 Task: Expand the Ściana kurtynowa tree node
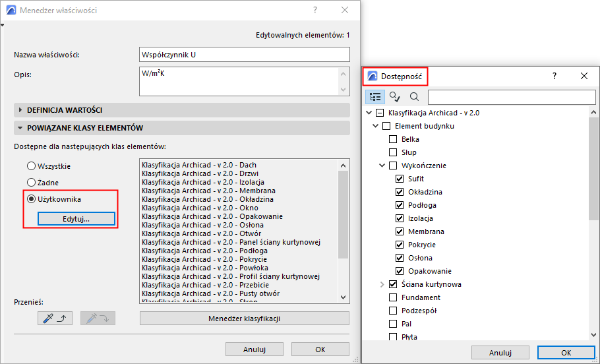coord(382,284)
